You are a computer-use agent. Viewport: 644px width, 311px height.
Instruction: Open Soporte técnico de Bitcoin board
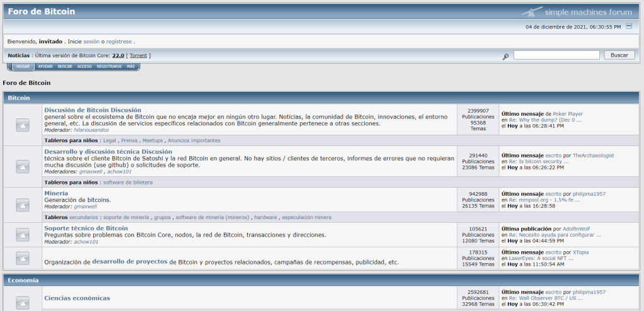click(86, 228)
